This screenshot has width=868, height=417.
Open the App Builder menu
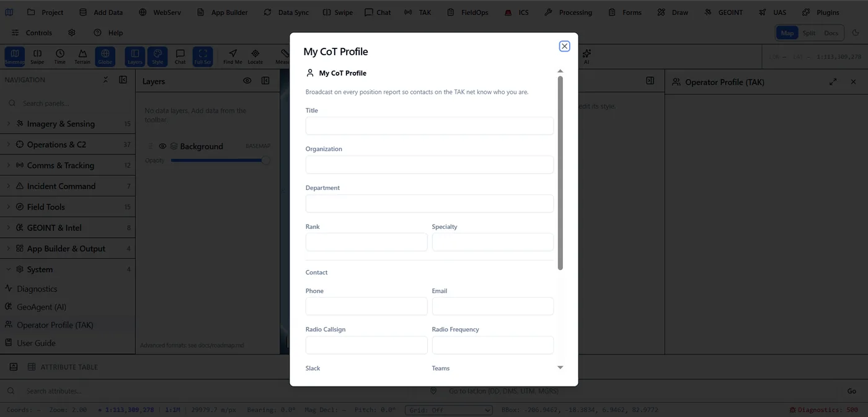point(222,12)
